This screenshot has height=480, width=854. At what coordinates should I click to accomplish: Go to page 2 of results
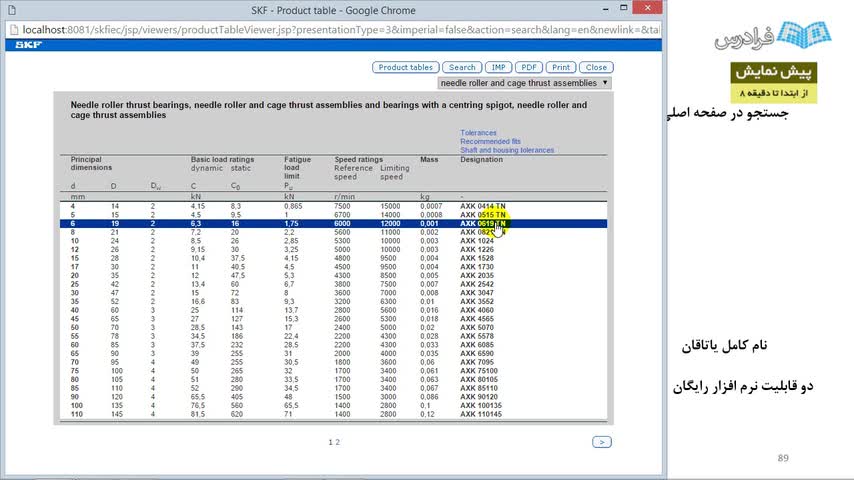click(338, 441)
